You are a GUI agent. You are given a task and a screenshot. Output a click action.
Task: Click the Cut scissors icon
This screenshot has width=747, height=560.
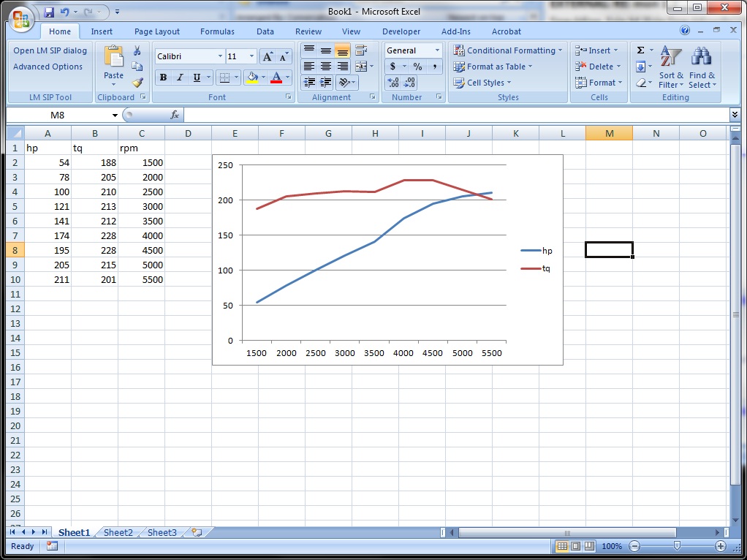[137, 50]
